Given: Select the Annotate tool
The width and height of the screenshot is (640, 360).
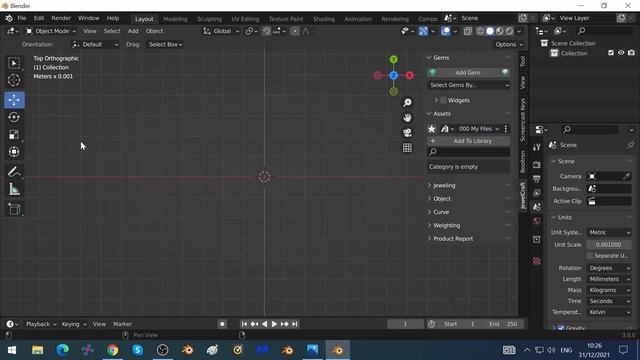Looking at the screenshot, I should coord(14,172).
